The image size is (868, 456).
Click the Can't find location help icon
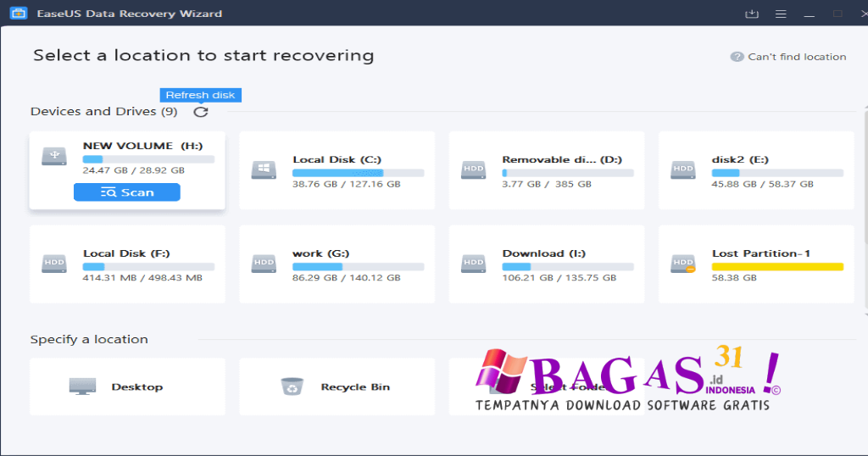pyautogui.click(x=737, y=57)
